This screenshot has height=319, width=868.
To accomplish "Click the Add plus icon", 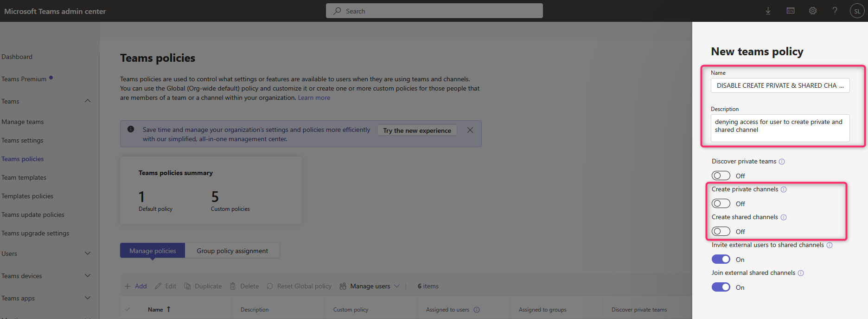I will pos(128,286).
